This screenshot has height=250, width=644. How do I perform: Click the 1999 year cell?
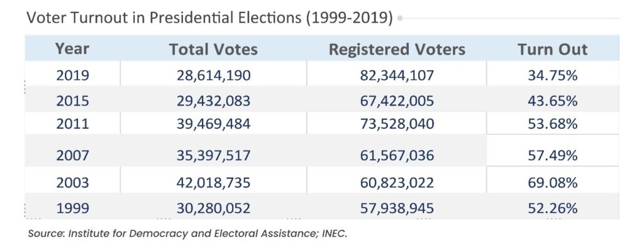(x=72, y=208)
